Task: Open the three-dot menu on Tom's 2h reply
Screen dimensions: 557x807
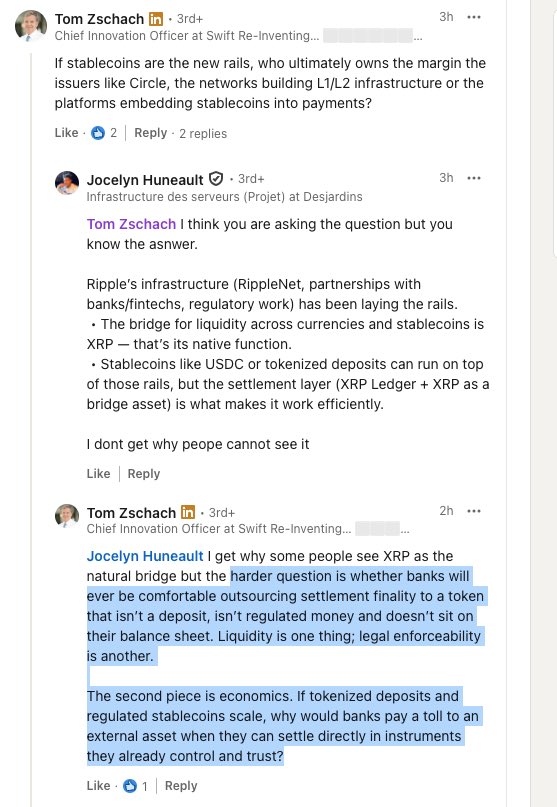Action: (x=474, y=511)
